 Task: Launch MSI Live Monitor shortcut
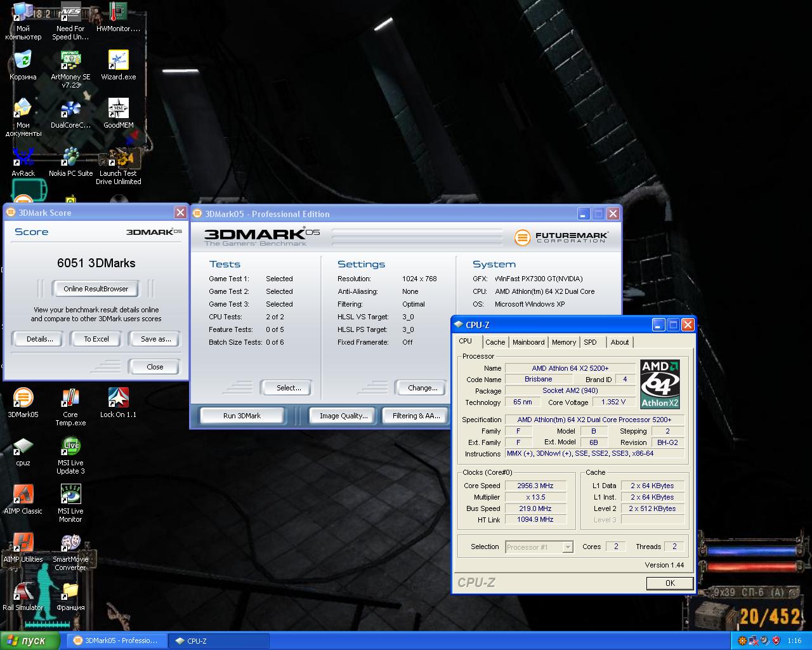tap(70, 503)
